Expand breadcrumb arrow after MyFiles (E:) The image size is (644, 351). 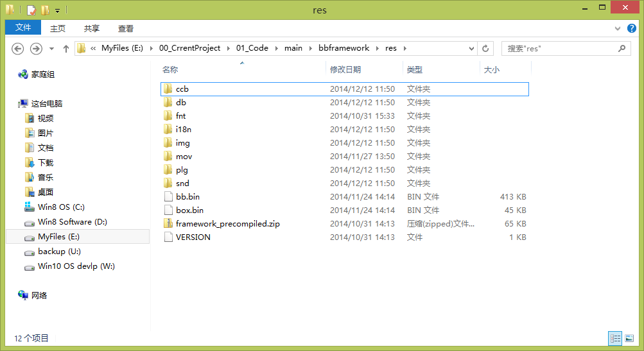click(x=151, y=48)
